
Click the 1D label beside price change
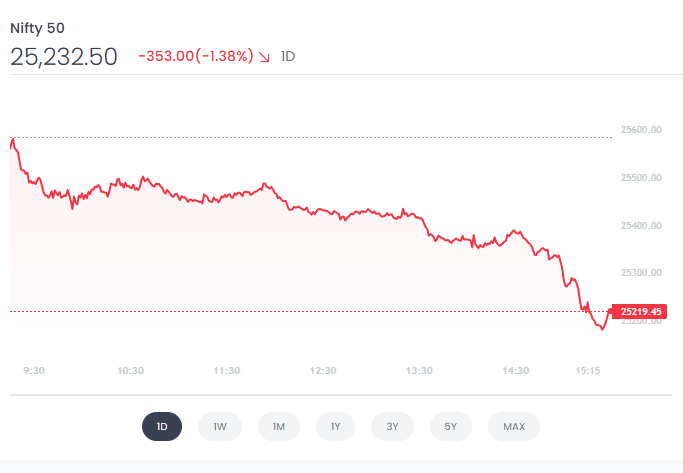click(288, 57)
